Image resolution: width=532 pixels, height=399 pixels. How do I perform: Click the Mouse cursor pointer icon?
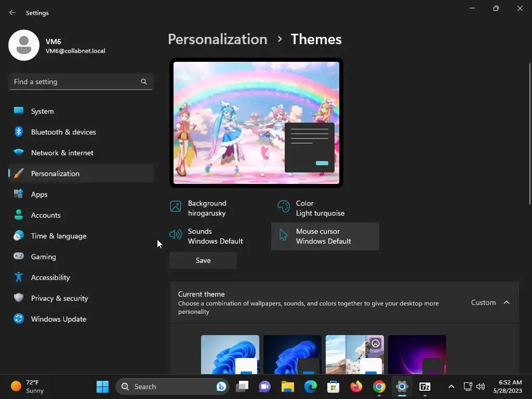pyautogui.click(x=283, y=234)
